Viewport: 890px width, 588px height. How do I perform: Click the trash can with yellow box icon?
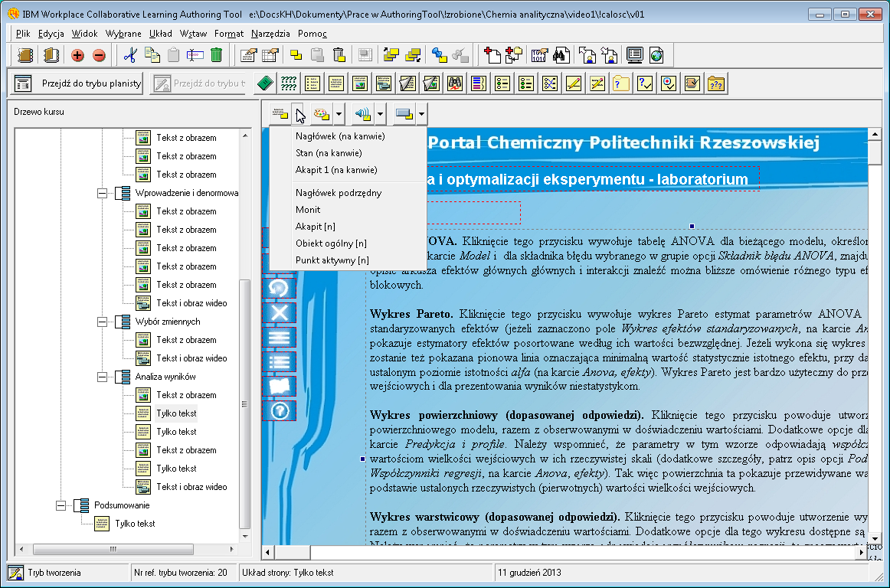[339, 55]
